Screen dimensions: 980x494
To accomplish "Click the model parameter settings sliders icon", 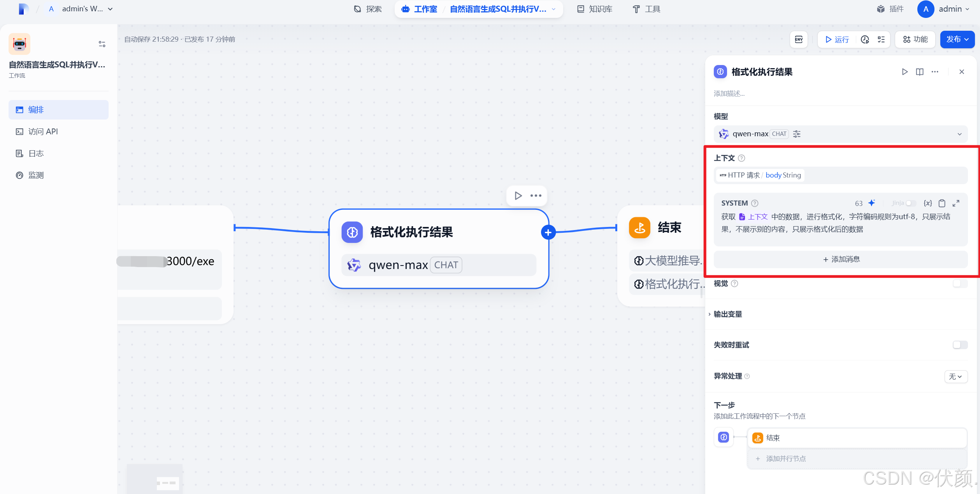I will click(797, 134).
